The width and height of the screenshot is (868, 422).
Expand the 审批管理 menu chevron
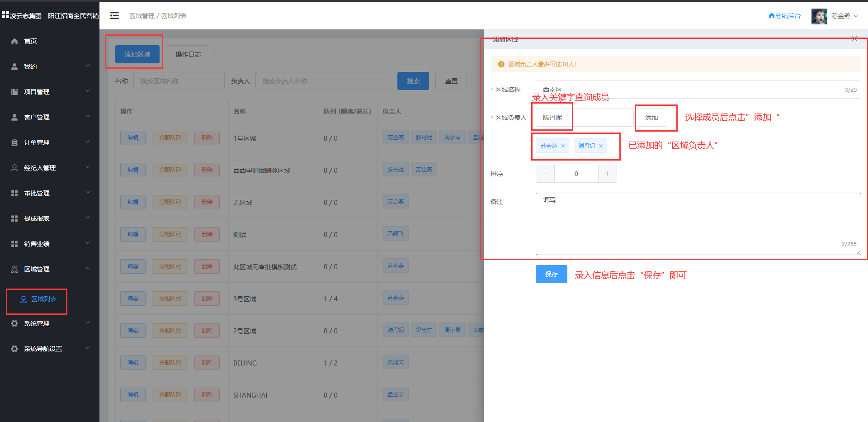[88, 193]
